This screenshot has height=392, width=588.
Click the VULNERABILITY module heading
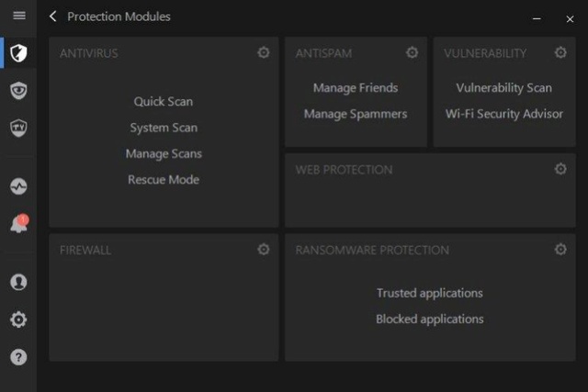click(x=485, y=53)
